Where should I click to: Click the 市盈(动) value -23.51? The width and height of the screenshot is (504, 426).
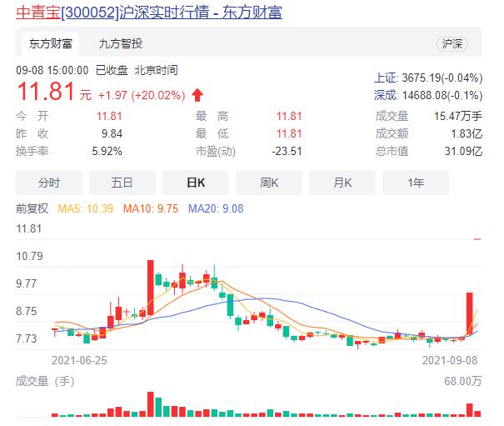[287, 151]
